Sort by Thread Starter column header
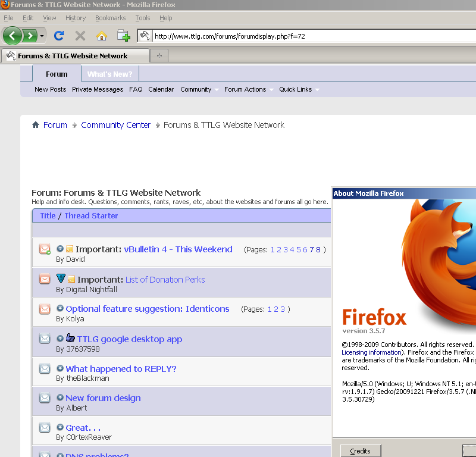476x457 pixels. coord(91,215)
